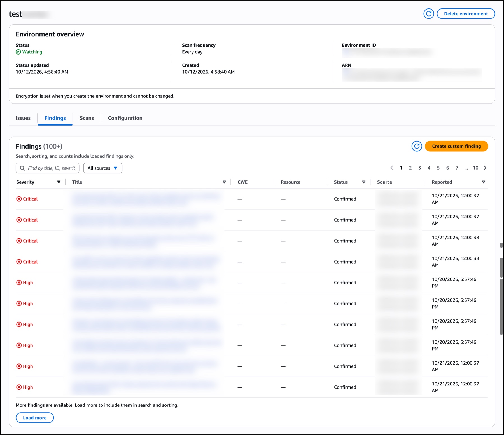This screenshot has width=504, height=435.
Task: Sort findings by Reported column arrow
Action: [x=484, y=182]
